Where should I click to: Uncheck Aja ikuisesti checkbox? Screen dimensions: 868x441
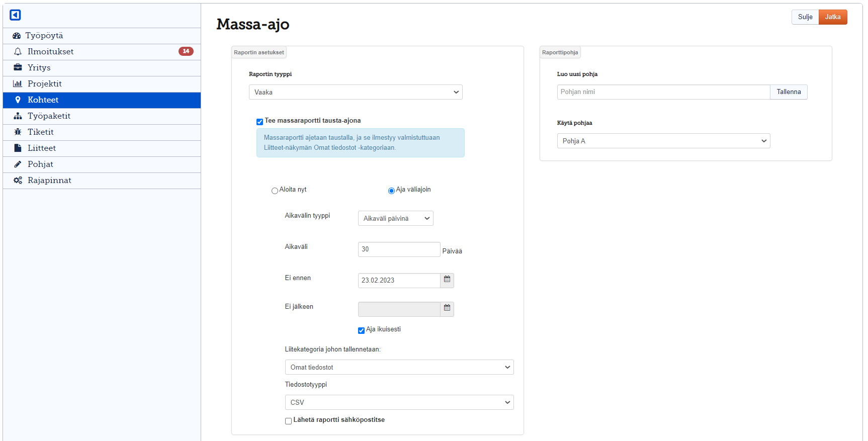click(x=361, y=330)
